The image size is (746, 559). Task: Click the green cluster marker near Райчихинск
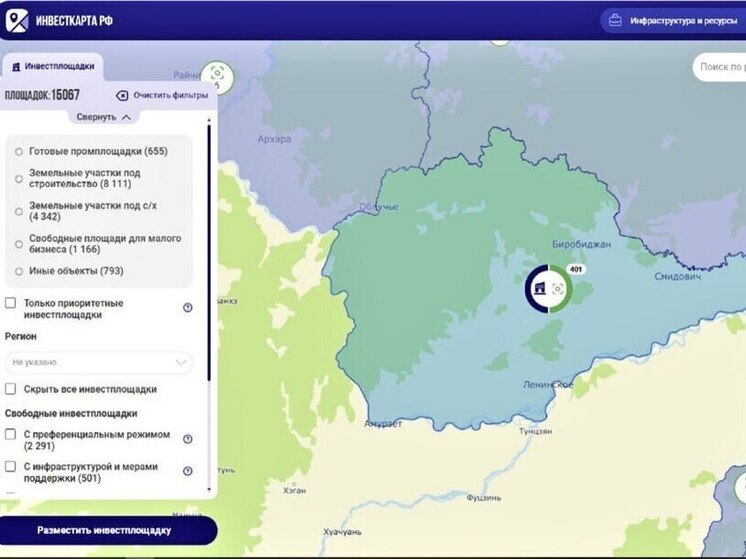[216, 75]
